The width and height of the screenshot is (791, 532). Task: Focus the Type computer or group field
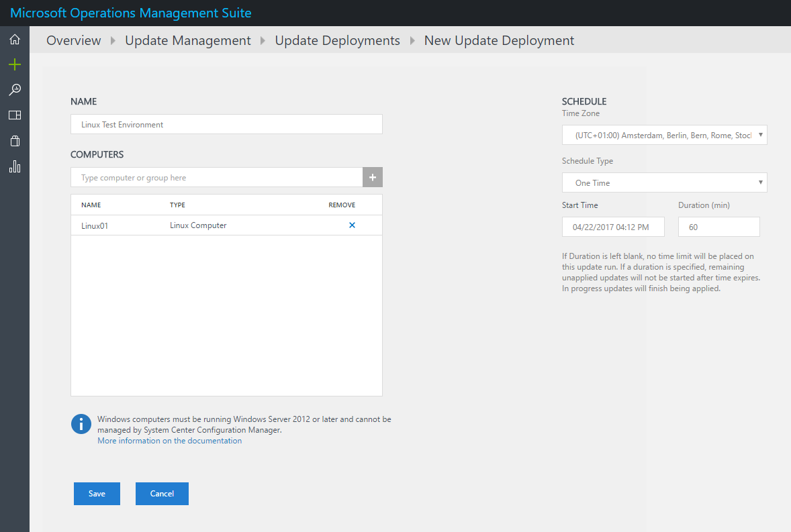tap(216, 177)
